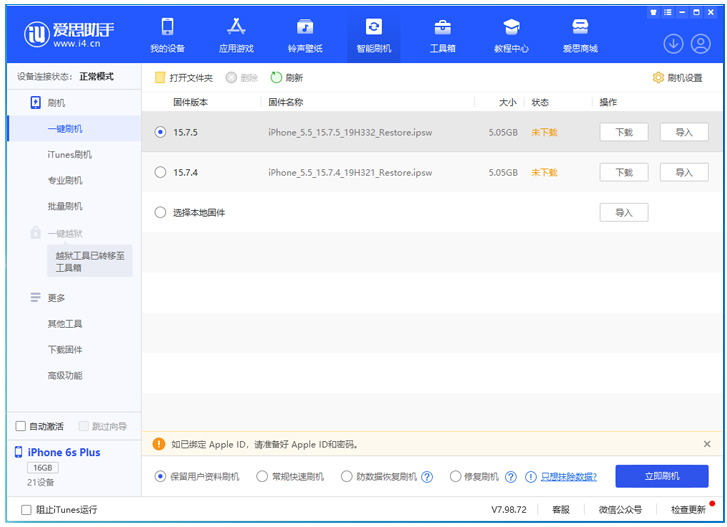The width and height of the screenshot is (727, 527).
Task: Select firmware 15.7.4 radio button
Action: click(160, 172)
